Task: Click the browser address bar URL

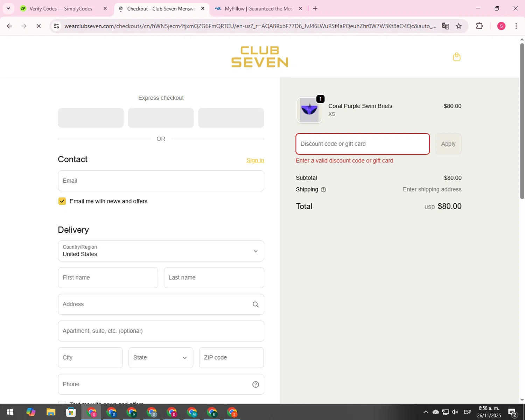Action: point(250,26)
